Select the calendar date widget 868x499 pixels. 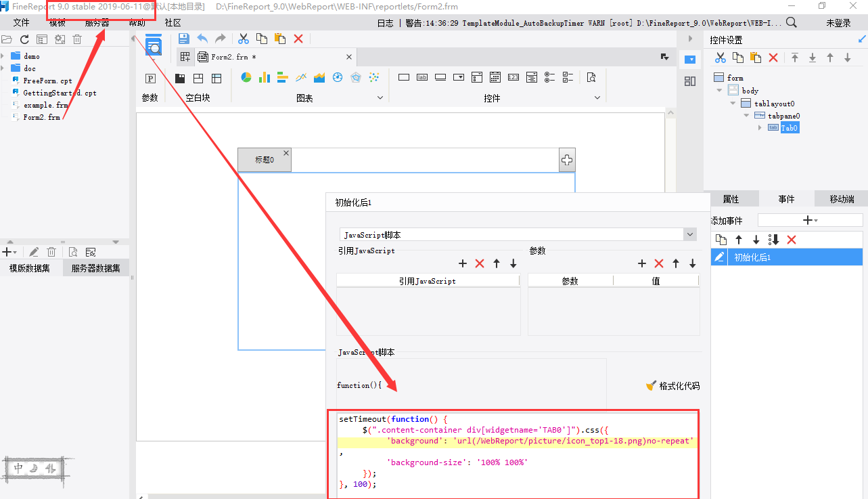(x=495, y=77)
